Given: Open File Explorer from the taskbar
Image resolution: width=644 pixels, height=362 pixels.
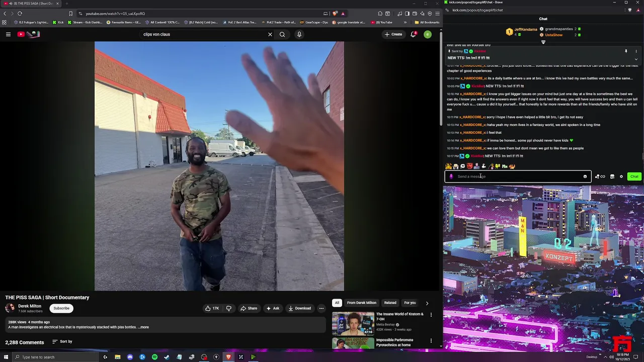Looking at the screenshot, I should 117,357.
